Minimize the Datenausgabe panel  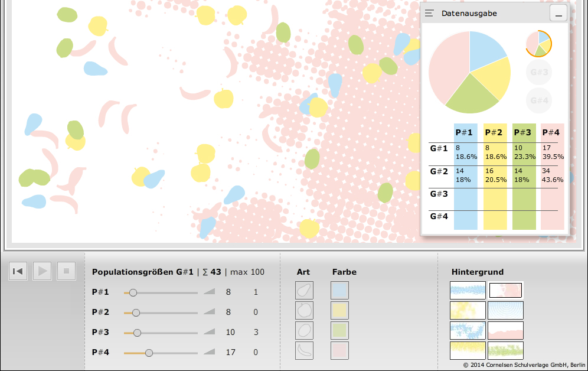click(558, 13)
